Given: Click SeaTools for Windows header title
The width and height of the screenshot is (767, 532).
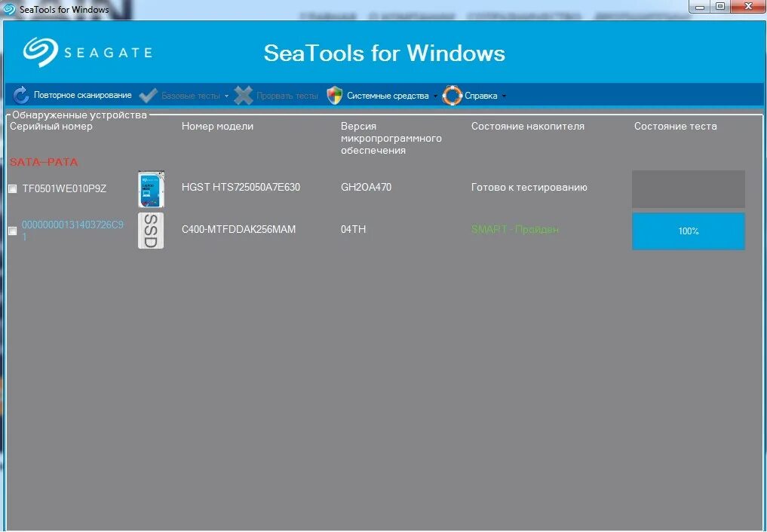Looking at the screenshot, I should coord(384,53).
